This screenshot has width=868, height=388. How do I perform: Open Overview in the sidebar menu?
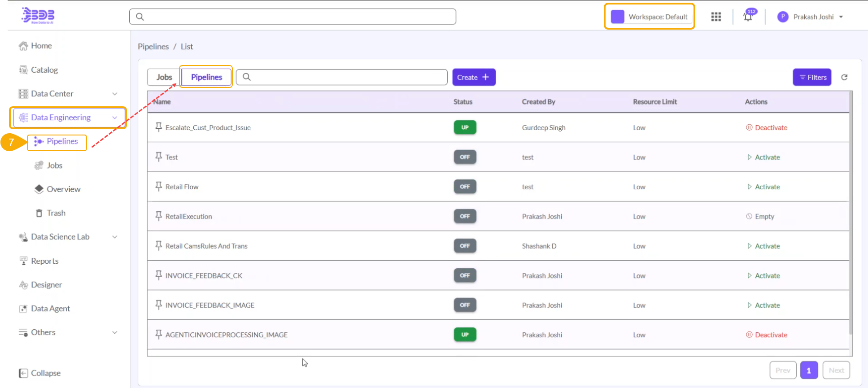[63, 189]
